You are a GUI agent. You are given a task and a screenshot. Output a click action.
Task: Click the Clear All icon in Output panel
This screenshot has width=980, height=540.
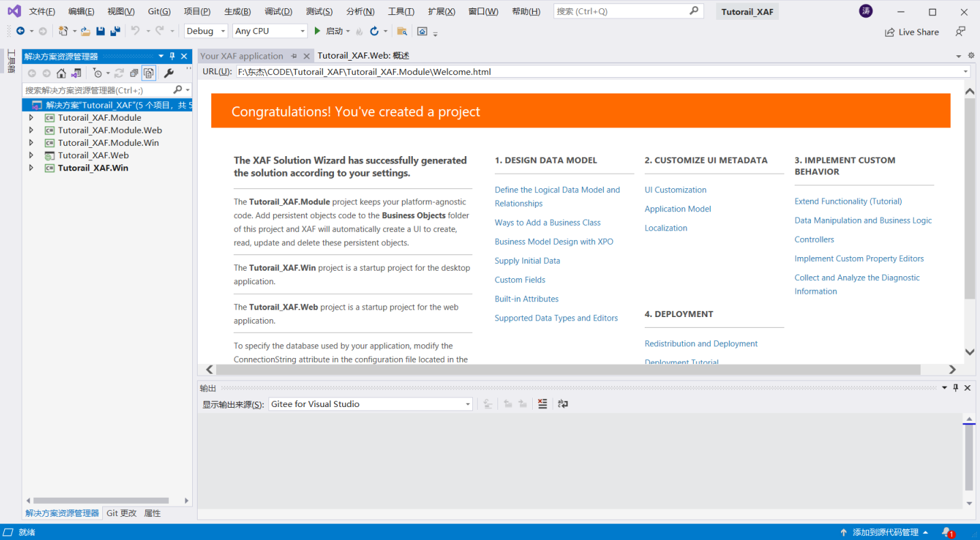pyautogui.click(x=542, y=404)
